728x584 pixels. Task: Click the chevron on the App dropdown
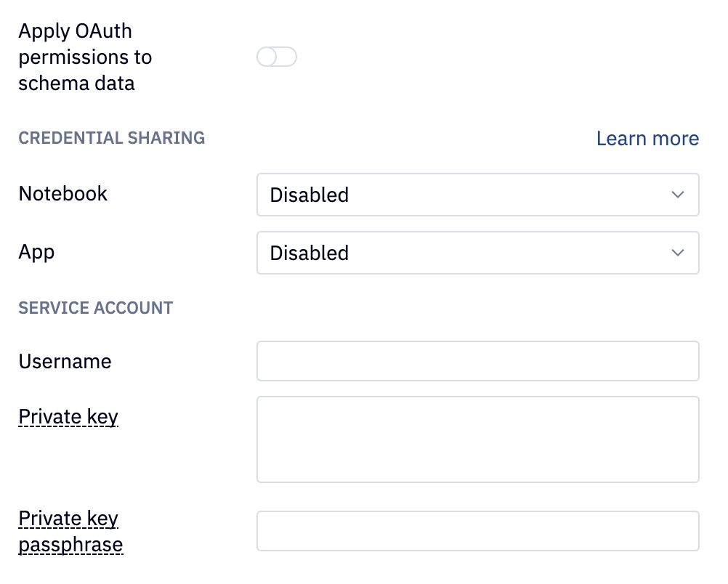(677, 253)
